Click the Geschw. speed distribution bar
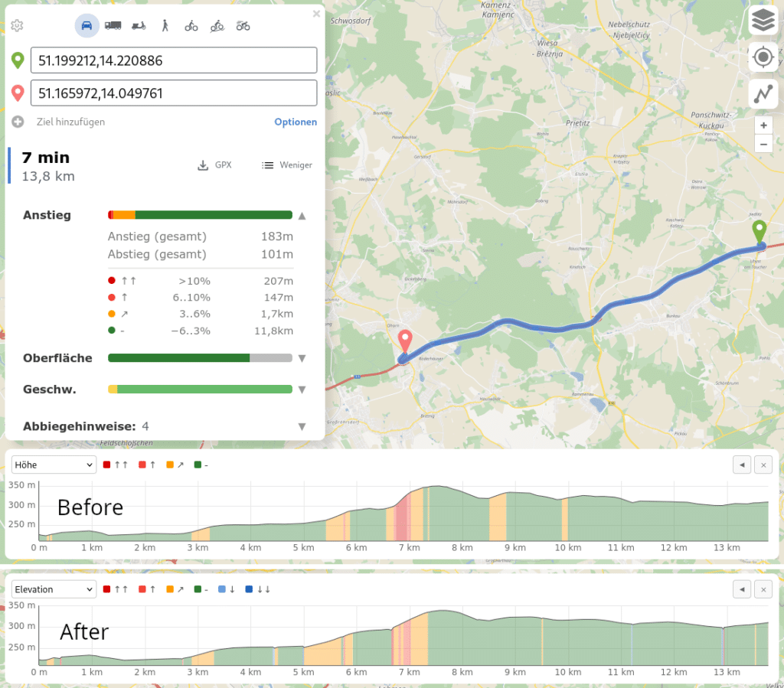The width and height of the screenshot is (784, 688). pyautogui.click(x=200, y=389)
